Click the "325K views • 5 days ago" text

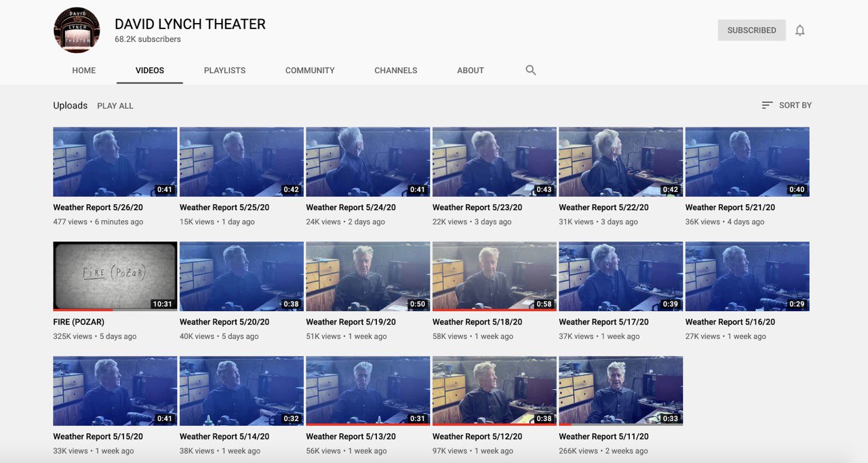click(x=95, y=336)
